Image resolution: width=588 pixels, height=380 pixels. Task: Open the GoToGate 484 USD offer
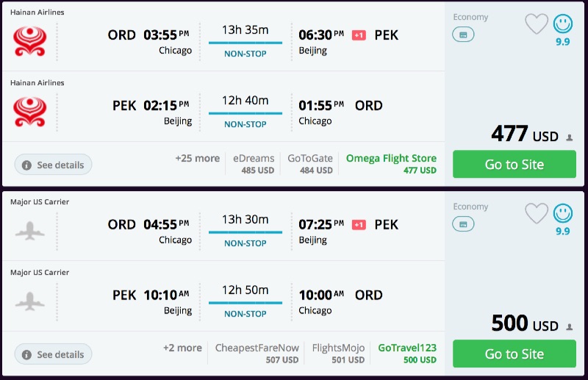point(310,164)
